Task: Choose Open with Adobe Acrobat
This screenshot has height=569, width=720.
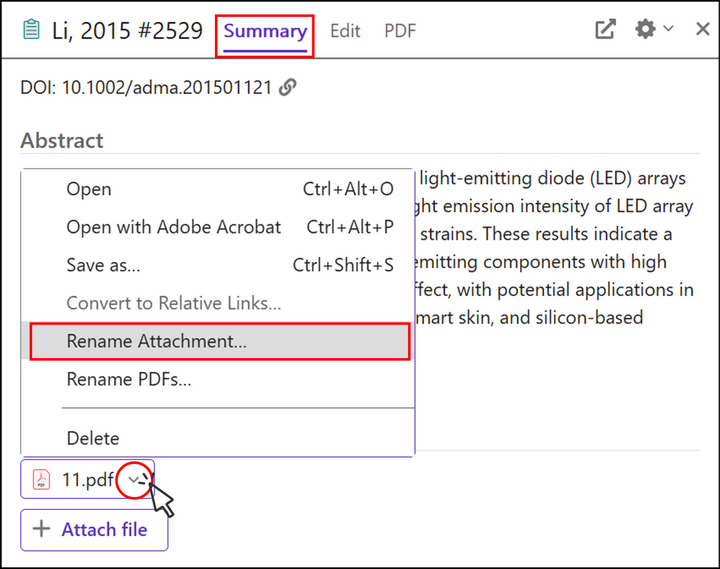Action: tap(173, 227)
